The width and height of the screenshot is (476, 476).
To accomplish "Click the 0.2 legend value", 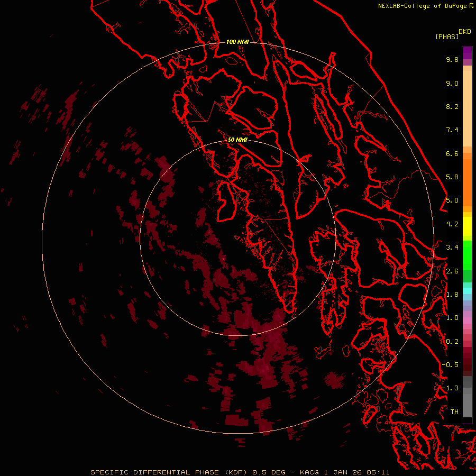I will click(x=452, y=342).
